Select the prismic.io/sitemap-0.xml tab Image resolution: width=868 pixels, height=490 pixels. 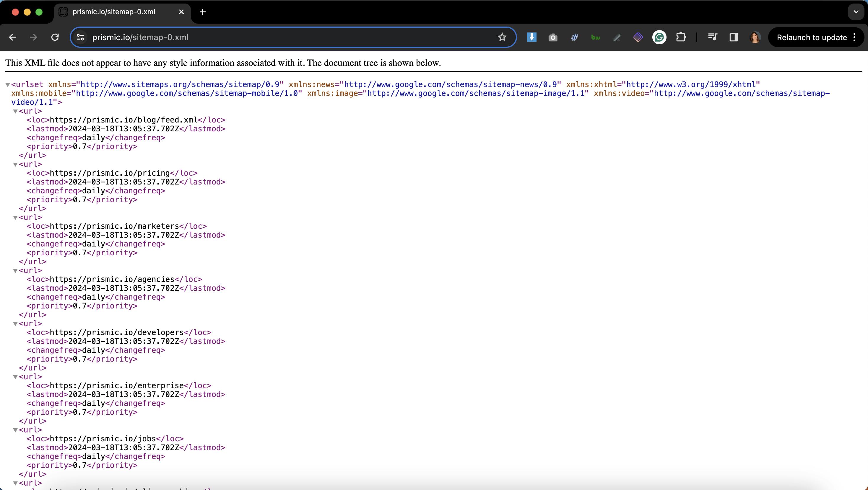pos(114,12)
